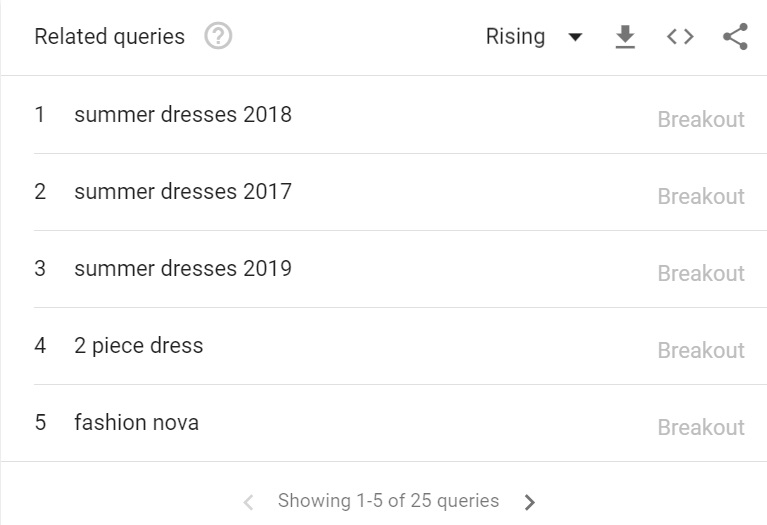Click Breakout value for summer dresses 2017

(701, 197)
